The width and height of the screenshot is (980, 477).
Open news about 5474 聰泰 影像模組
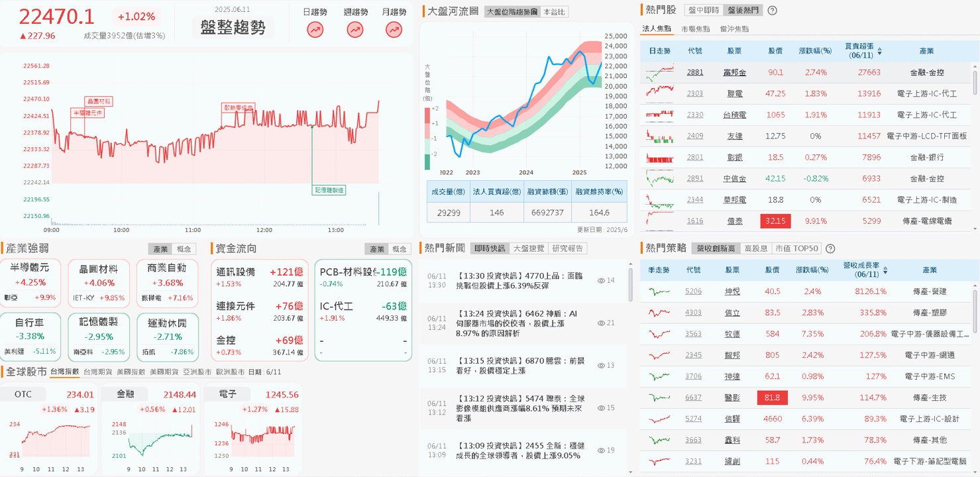pos(522,408)
